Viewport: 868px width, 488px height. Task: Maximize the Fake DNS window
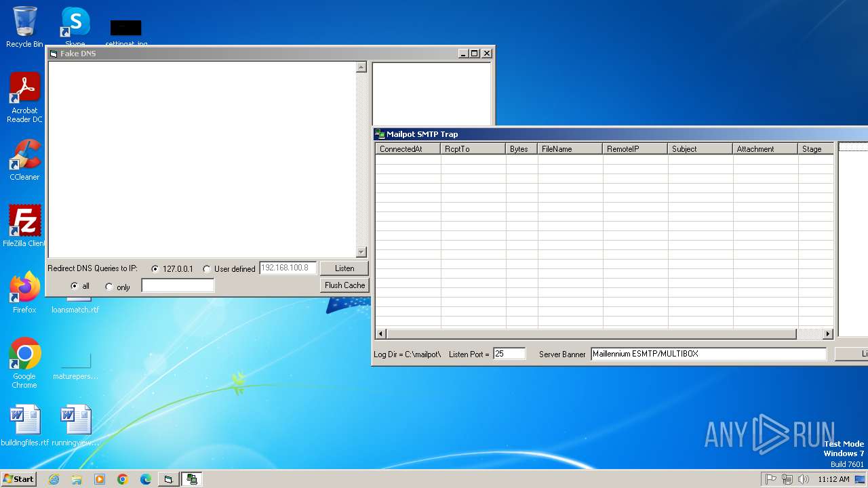(x=474, y=54)
